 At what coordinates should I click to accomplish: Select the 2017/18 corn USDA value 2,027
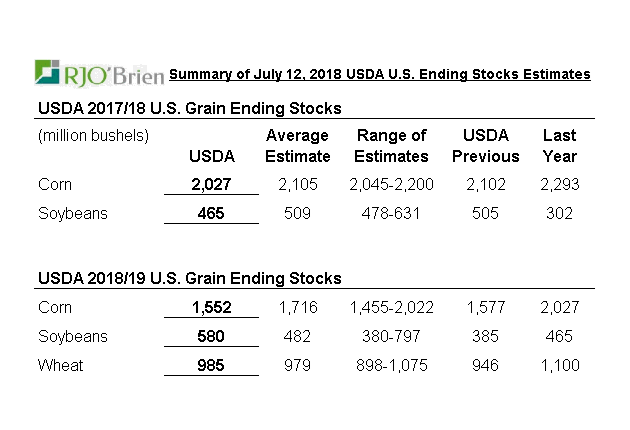tap(211, 184)
